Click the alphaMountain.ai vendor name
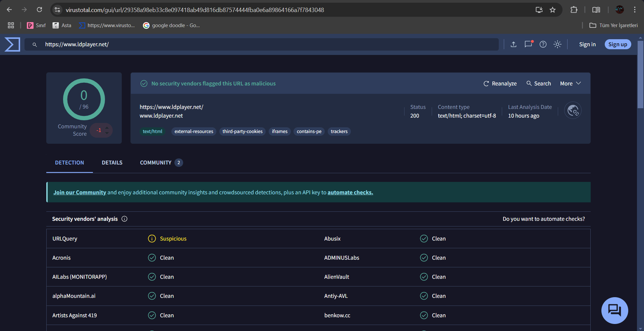This screenshot has width=644, height=331. (x=74, y=296)
